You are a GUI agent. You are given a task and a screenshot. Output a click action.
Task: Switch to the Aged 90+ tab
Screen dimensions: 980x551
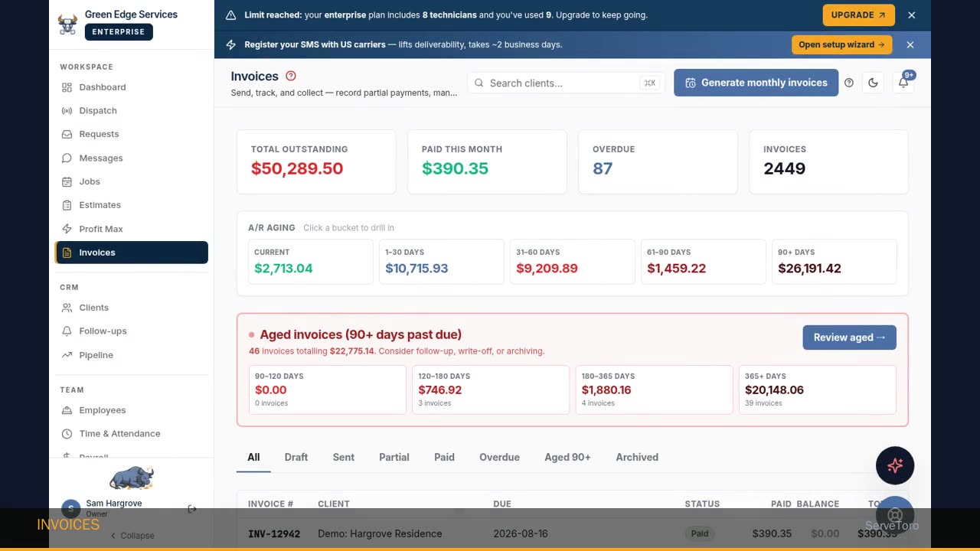(567, 457)
